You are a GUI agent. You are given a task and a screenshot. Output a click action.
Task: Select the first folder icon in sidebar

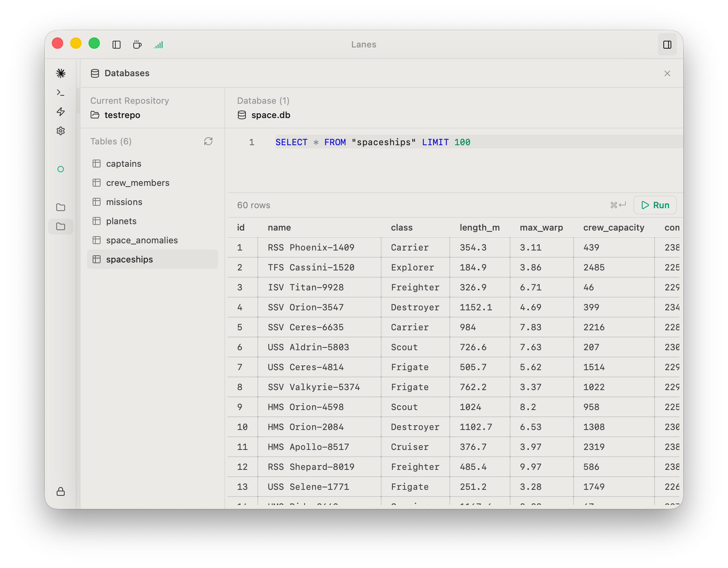tap(61, 207)
